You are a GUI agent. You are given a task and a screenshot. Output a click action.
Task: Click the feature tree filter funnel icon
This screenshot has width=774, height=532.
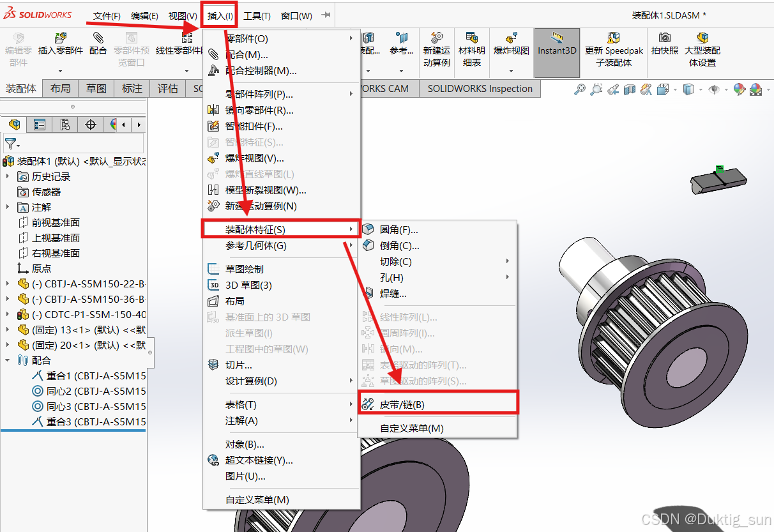(x=10, y=144)
